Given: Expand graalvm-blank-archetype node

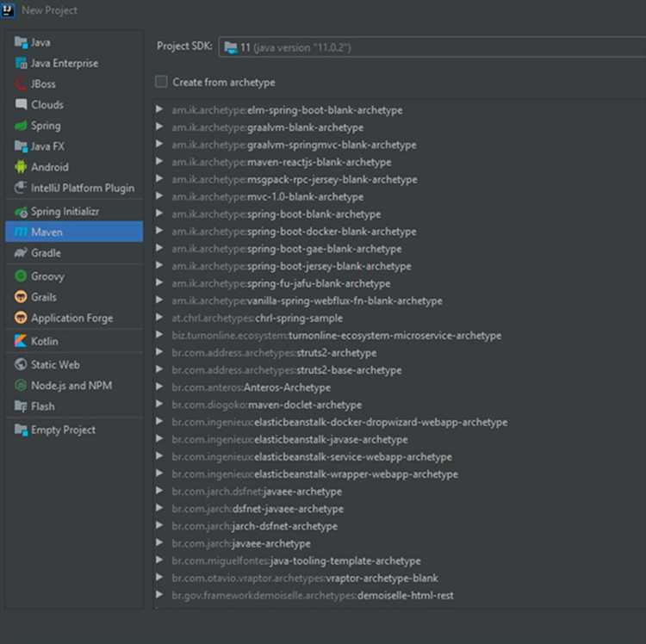Looking at the screenshot, I should (x=159, y=127).
